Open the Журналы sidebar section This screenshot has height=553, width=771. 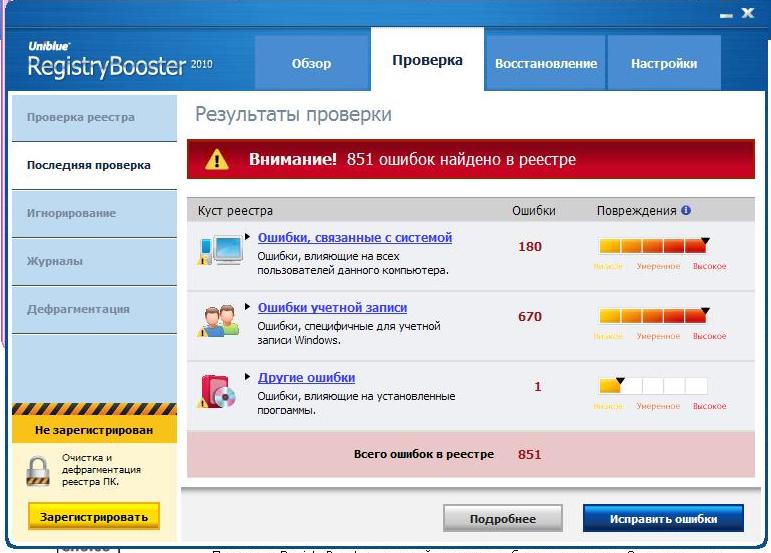[55, 261]
